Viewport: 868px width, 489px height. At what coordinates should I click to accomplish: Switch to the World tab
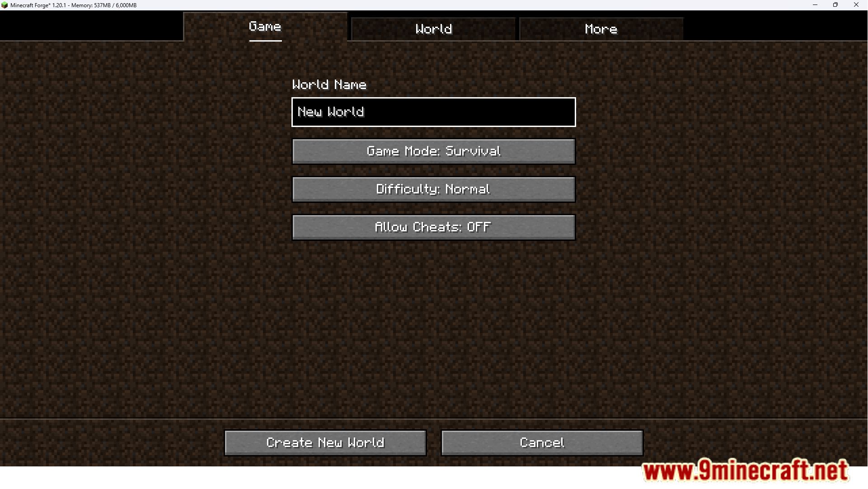pos(433,28)
